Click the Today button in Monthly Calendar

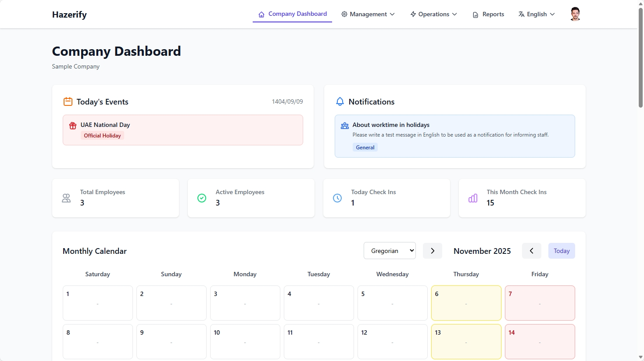562,250
